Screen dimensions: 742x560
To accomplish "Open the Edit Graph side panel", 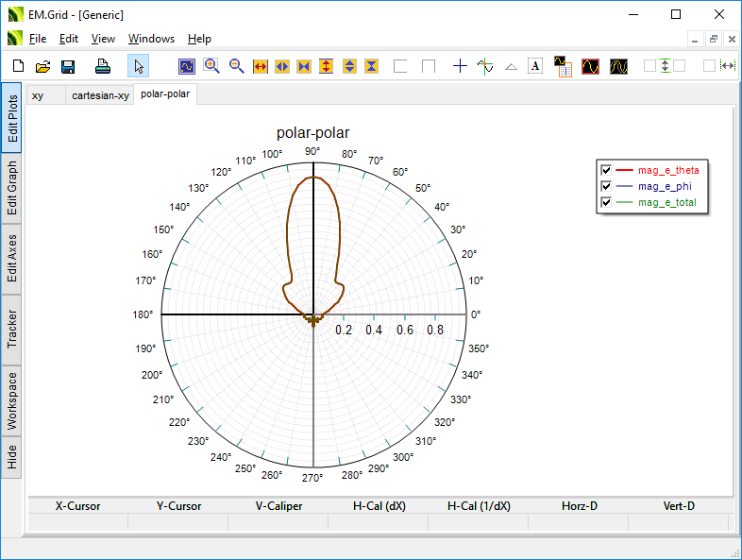I will pyautogui.click(x=12, y=188).
